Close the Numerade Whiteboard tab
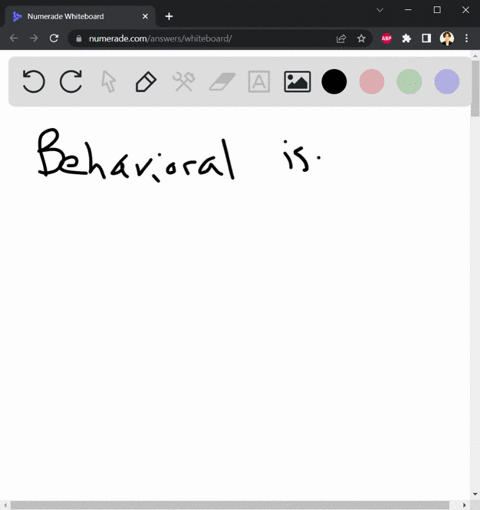Image resolution: width=480 pixels, height=510 pixels. point(145,16)
